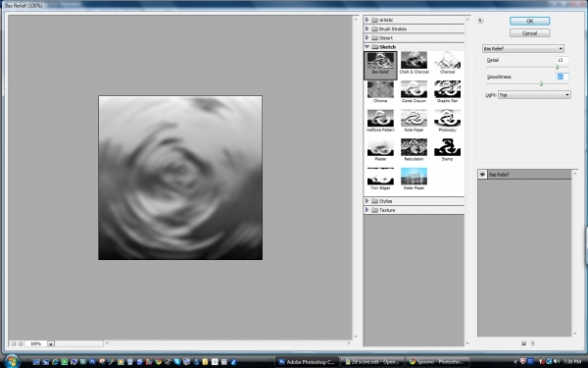Expand the Brush Strokes filter folder
The width and height of the screenshot is (588, 368).
367,28
